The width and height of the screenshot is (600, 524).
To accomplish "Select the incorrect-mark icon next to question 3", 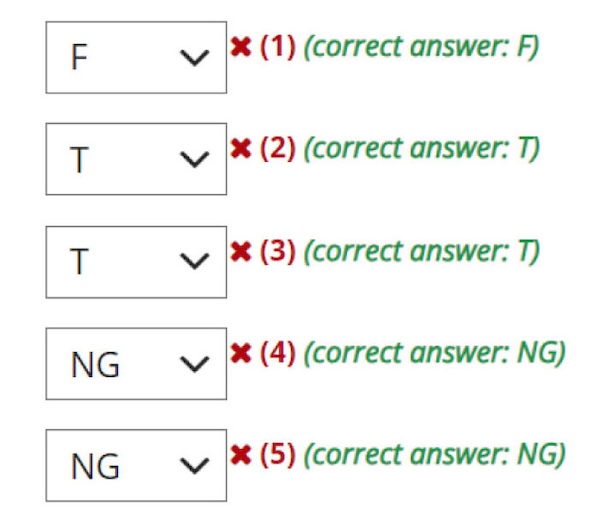I will tap(240, 251).
